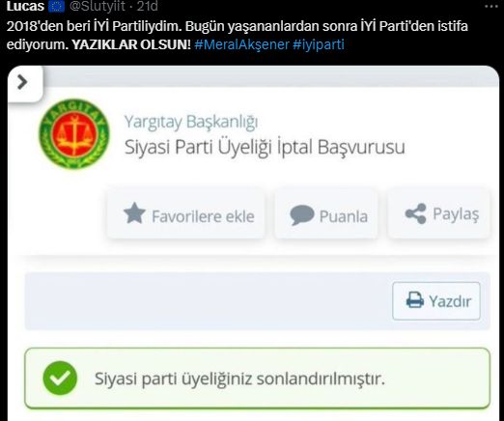This screenshot has width=504, height=421.
Task: Click the Siyasi Parti Üyeliği İptal Başvurusu heading
Action: (x=265, y=147)
